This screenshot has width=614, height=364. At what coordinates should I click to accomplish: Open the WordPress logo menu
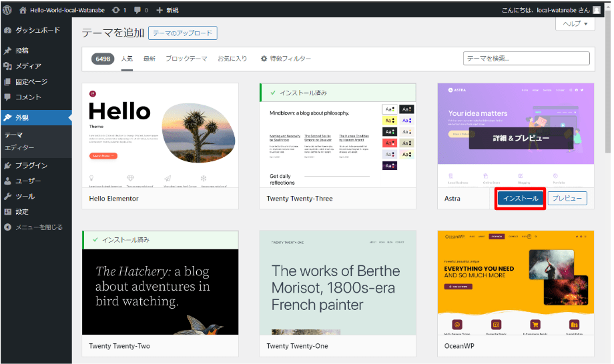[7, 10]
